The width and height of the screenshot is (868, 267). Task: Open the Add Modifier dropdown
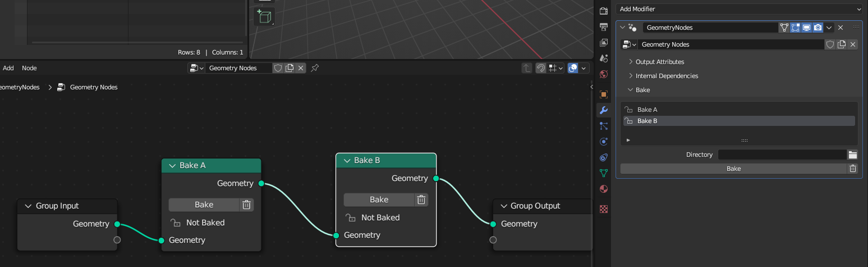coord(739,9)
